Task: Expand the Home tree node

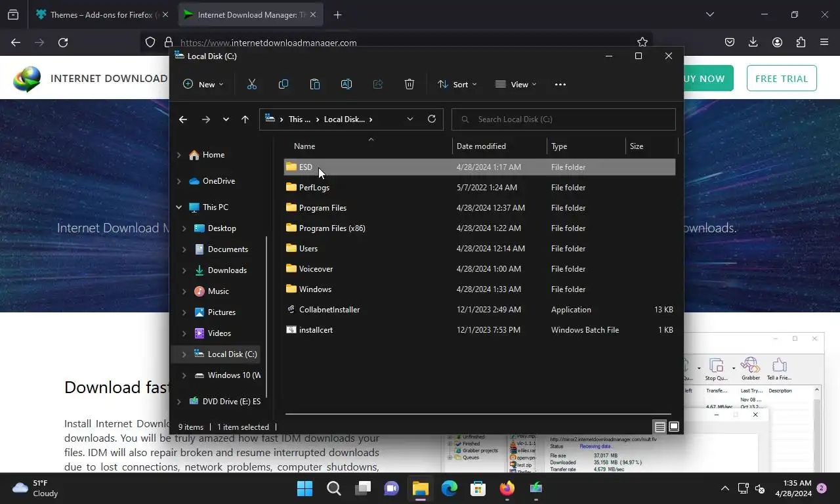Action: (178, 155)
